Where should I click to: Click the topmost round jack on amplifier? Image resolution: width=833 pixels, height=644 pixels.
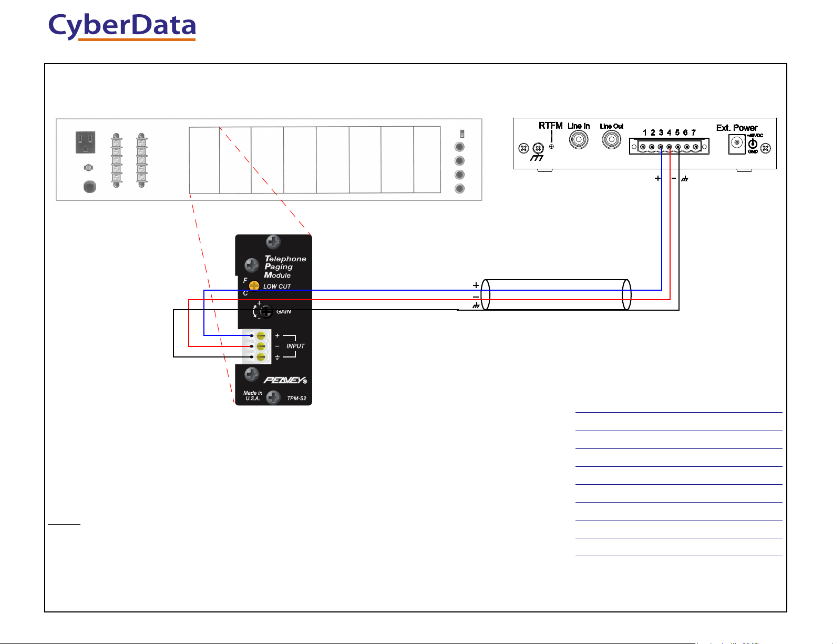(459, 148)
